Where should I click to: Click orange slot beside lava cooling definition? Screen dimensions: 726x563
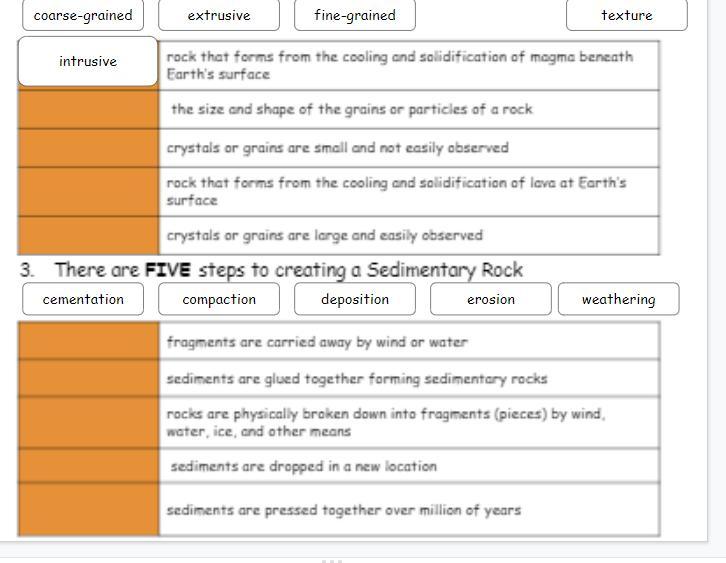click(88, 192)
